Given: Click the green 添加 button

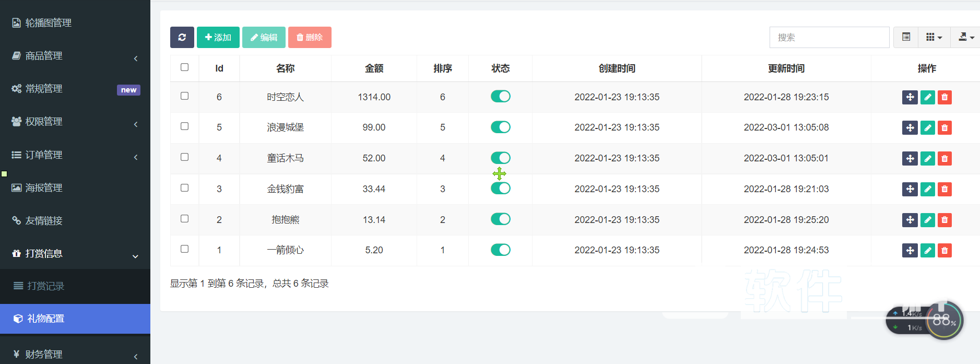Looking at the screenshot, I should 218,37.
